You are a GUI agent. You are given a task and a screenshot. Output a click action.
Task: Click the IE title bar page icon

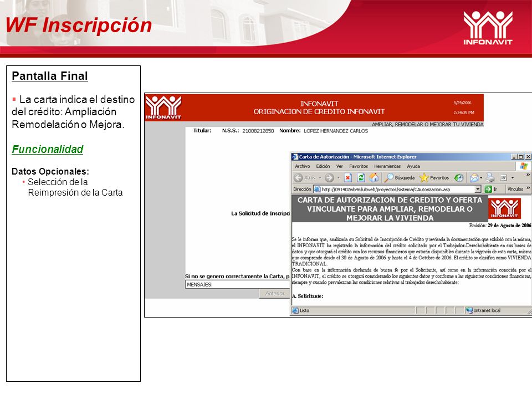click(295, 157)
